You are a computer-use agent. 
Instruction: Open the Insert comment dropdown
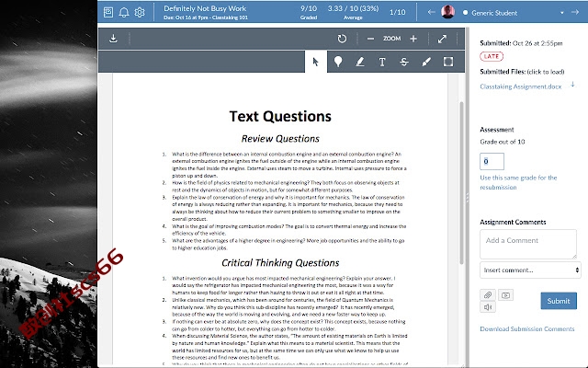[530, 270]
